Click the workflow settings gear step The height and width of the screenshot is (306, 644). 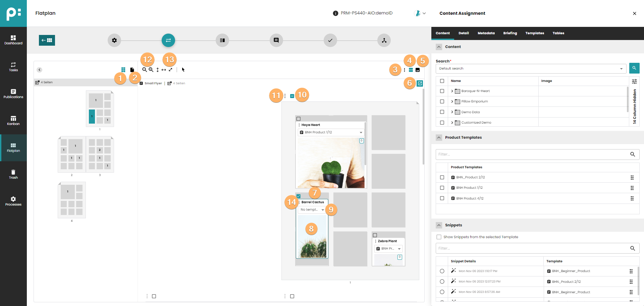click(x=114, y=40)
